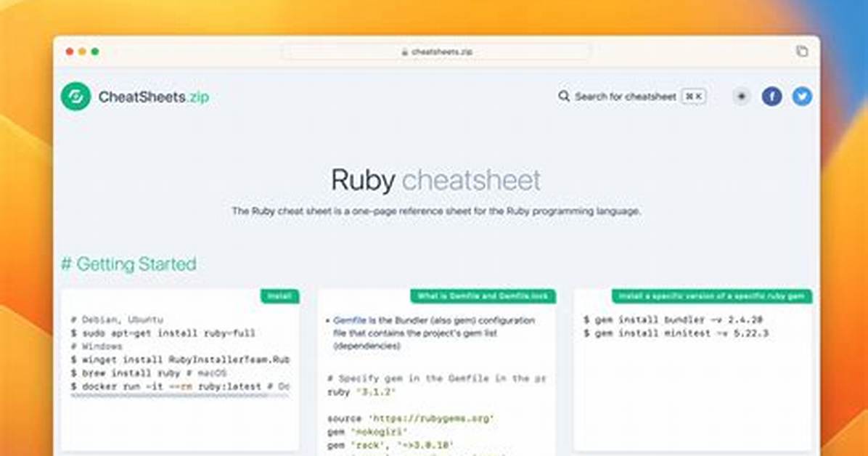
Task: Click the "winget install RubyInstallerTeam" line
Action: pos(180,359)
